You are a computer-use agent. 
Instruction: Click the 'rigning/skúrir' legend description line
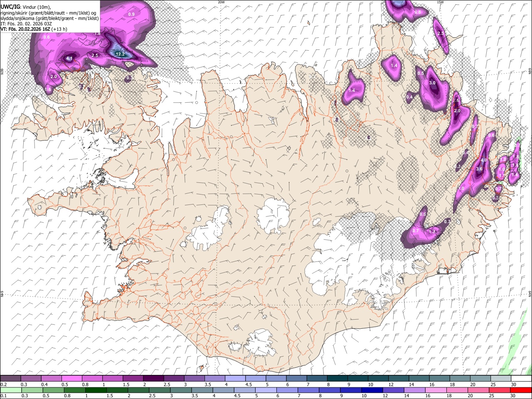48,13
